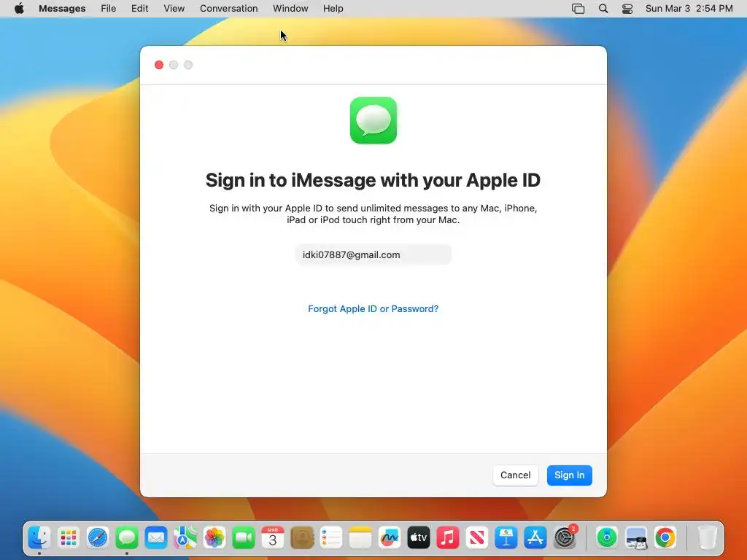Open Launchpad from the dock
747x560 pixels.
pyautogui.click(x=69, y=537)
